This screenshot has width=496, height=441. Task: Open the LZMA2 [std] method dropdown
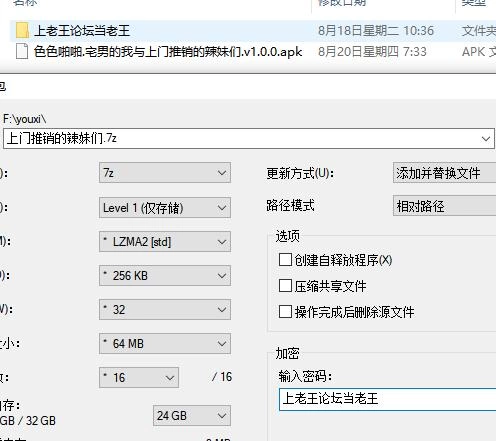pos(165,242)
